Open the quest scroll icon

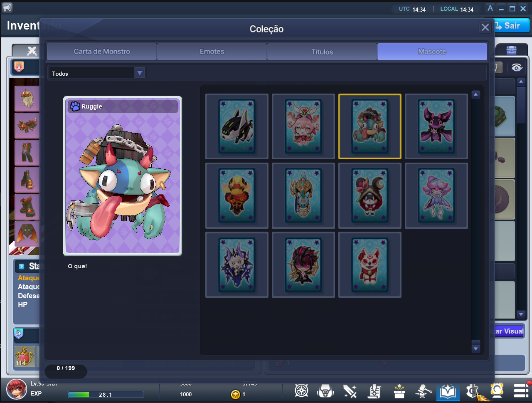tap(374, 391)
